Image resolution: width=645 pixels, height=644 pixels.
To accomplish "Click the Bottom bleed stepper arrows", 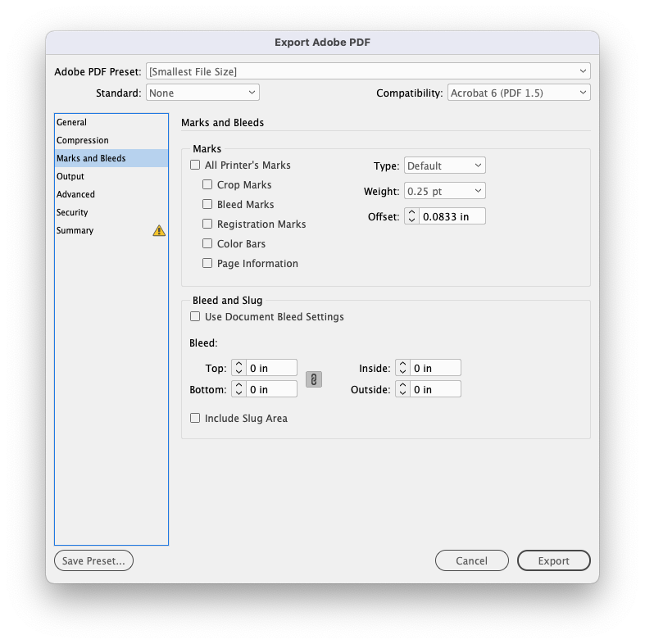I will click(238, 389).
